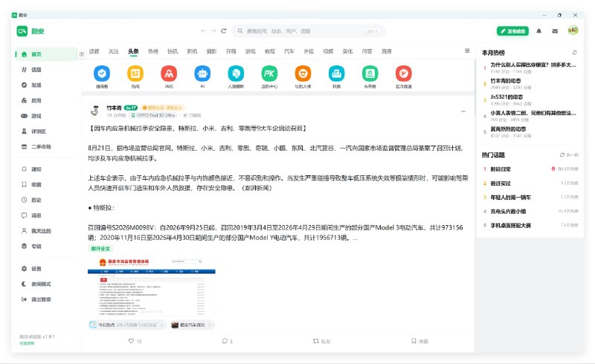
Task: Click the 退出登录 logout item
Action: coord(45,299)
